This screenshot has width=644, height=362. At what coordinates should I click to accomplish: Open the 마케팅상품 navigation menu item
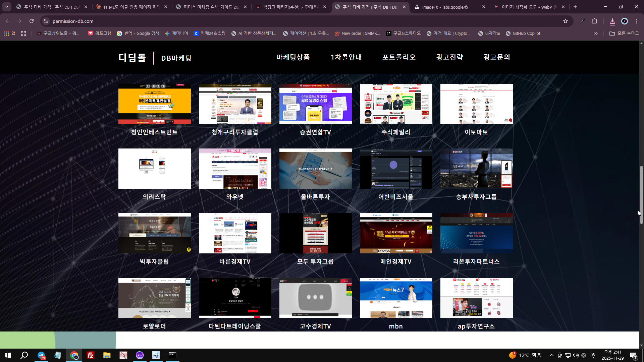click(x=293, y=57)
